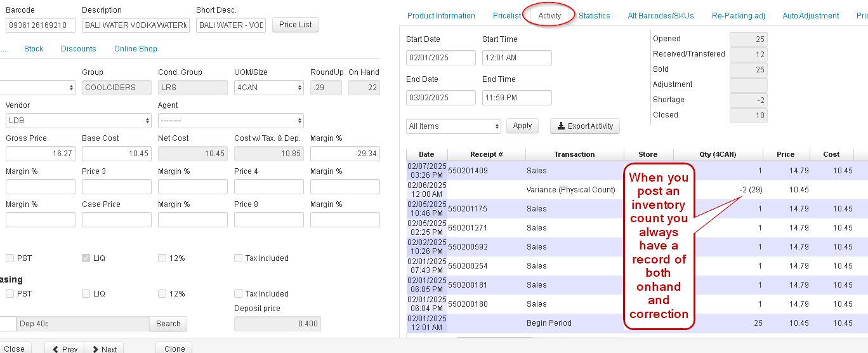868x353 pixels.
Task: Open the Alt Barcodes/SKUs tab
Action: point(661,16)
